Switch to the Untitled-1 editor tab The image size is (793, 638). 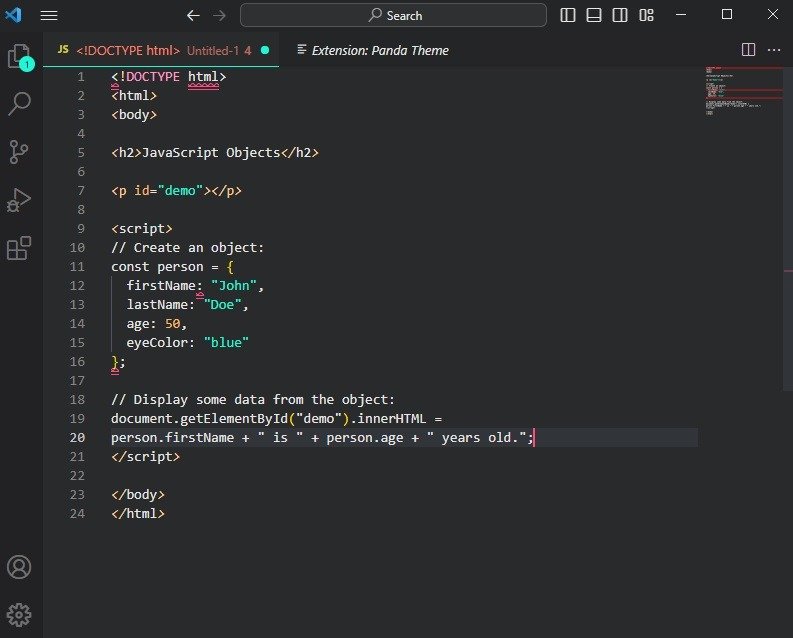pos(160,50)
